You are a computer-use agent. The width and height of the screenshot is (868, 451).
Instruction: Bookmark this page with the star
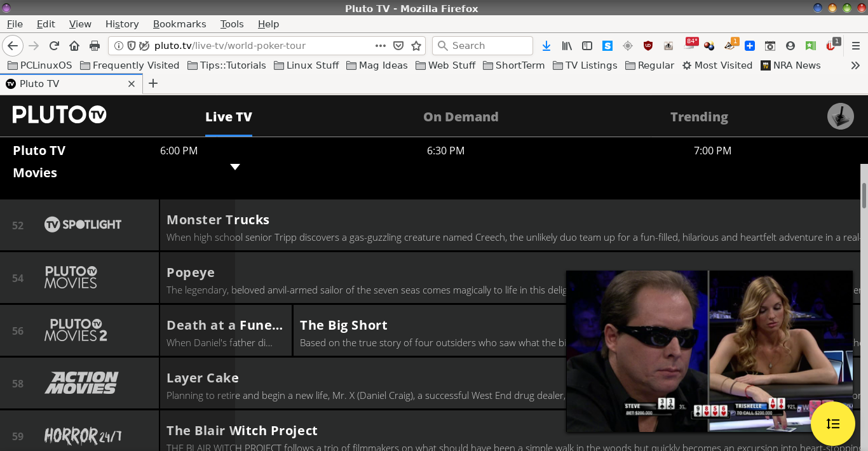[416, 46]
